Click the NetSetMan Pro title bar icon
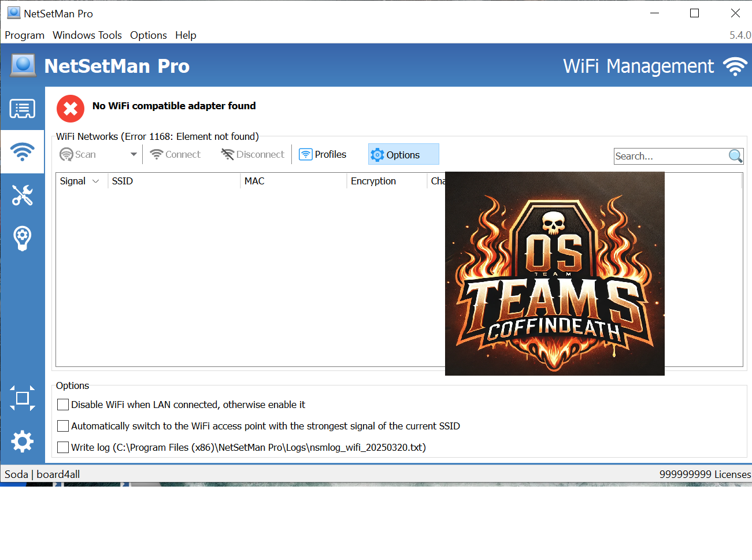The height and width of the screenshot is (560, 752). click(x=14, y=13)
